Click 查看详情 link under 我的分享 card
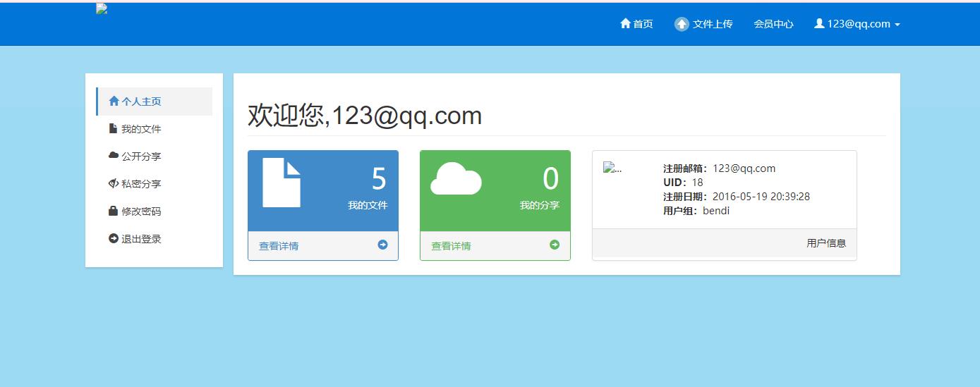The width and height of the screenshot is (980, 387). click(451, 246)
